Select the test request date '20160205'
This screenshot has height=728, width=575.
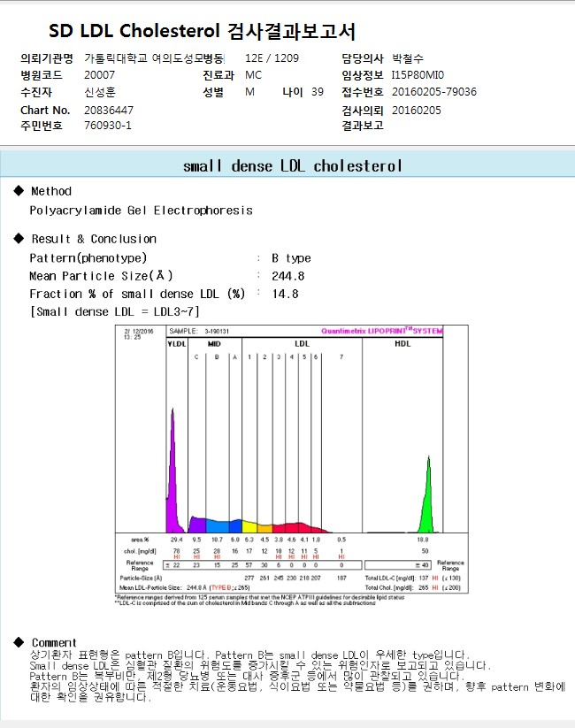click(x=416, y=110)
